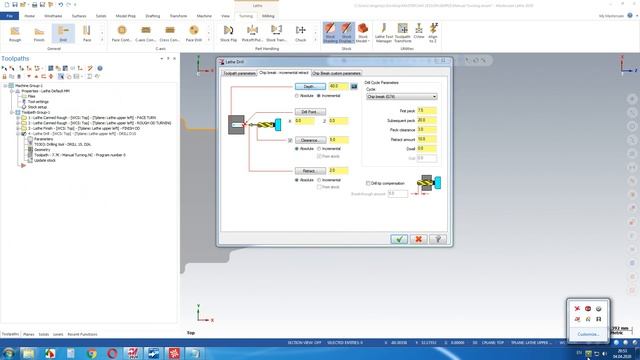Open the Home ribbon tab
Viewport: 640px width, 360px height.
click(x=29, y=16)
